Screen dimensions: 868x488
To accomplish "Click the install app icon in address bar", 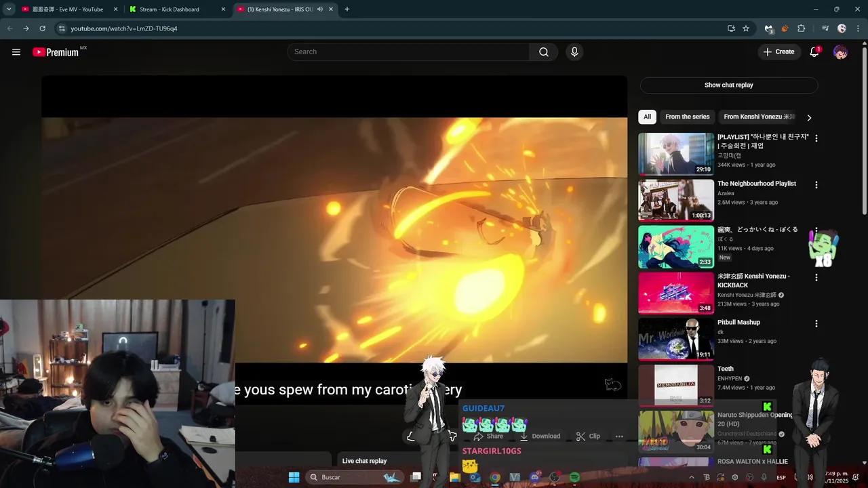I will [731, 28].
